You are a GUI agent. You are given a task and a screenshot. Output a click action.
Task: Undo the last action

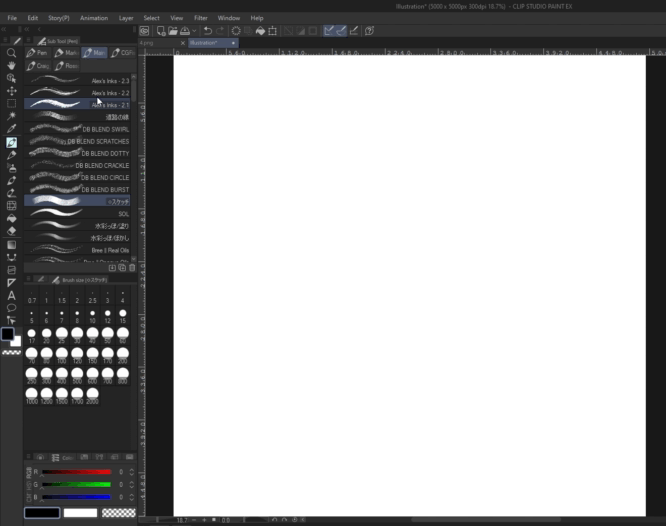point(208,31)
